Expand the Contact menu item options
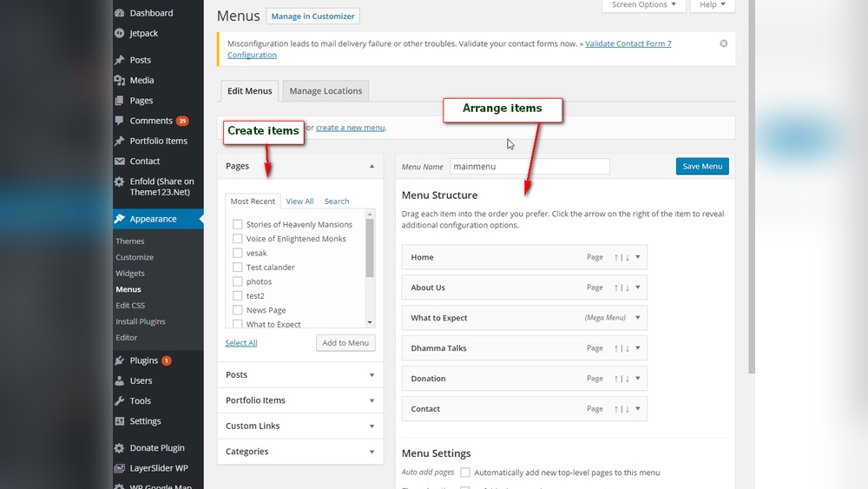The width and height of the screenshot is (868, 489). pos(638,409)
